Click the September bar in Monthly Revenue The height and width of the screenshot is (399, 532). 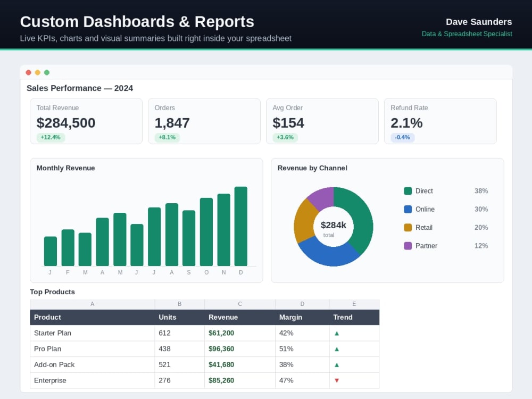click(x=189, y=238)
